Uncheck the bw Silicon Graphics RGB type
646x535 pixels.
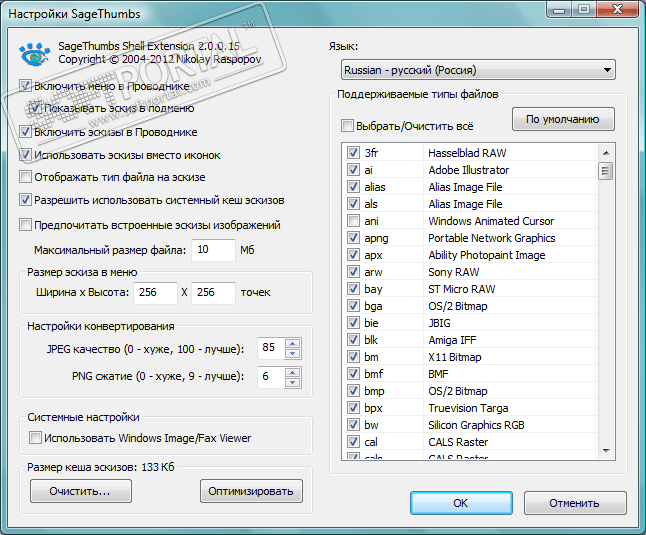pos(353,425)
